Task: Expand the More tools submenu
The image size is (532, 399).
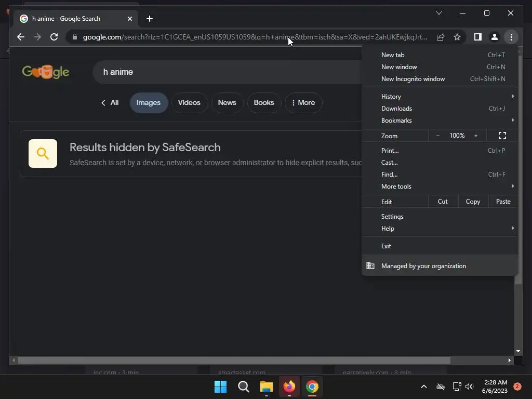Action: coord(440,187)
